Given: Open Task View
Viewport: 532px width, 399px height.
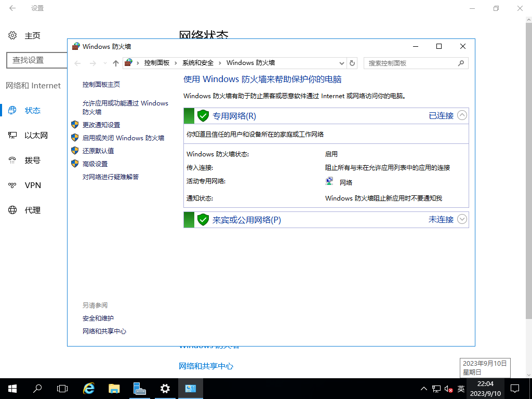Looking at the screenshot, I should coord(62,389).
